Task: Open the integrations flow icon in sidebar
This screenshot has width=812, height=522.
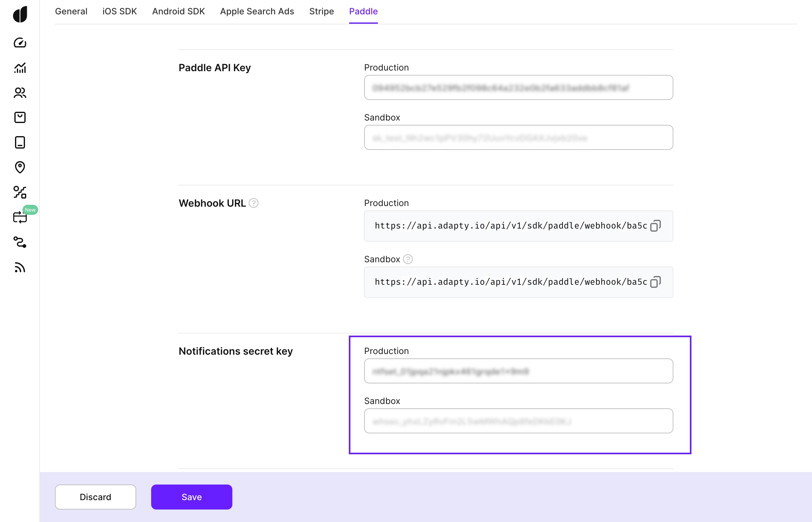Action: [20, 242]
